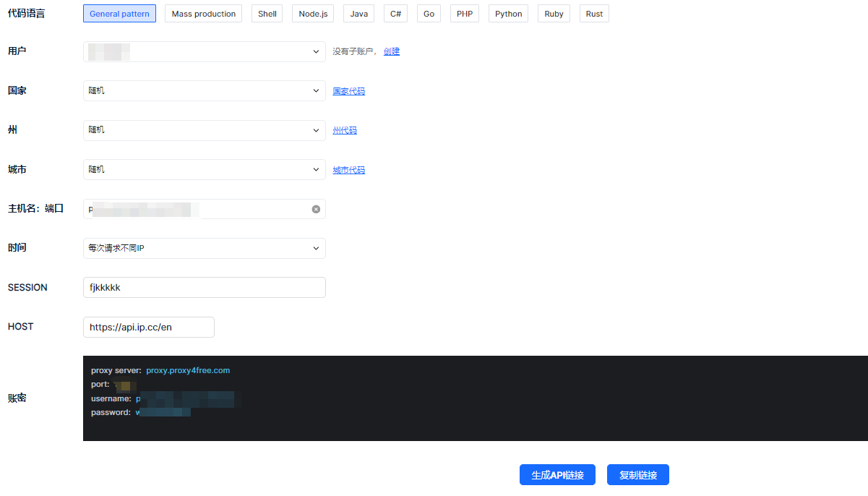
Task: Open the 时间 rotation time dropdown
Action: [205, 248]
